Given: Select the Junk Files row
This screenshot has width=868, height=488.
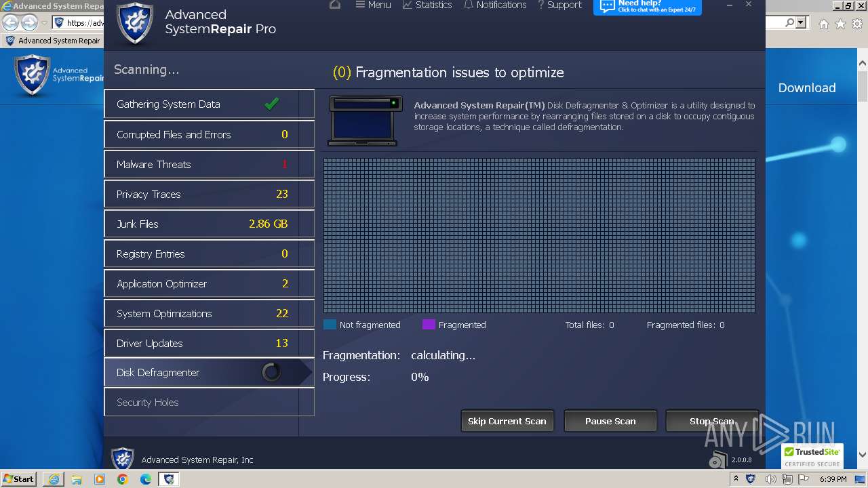Looking at the screenshot, I should (209, 224).
